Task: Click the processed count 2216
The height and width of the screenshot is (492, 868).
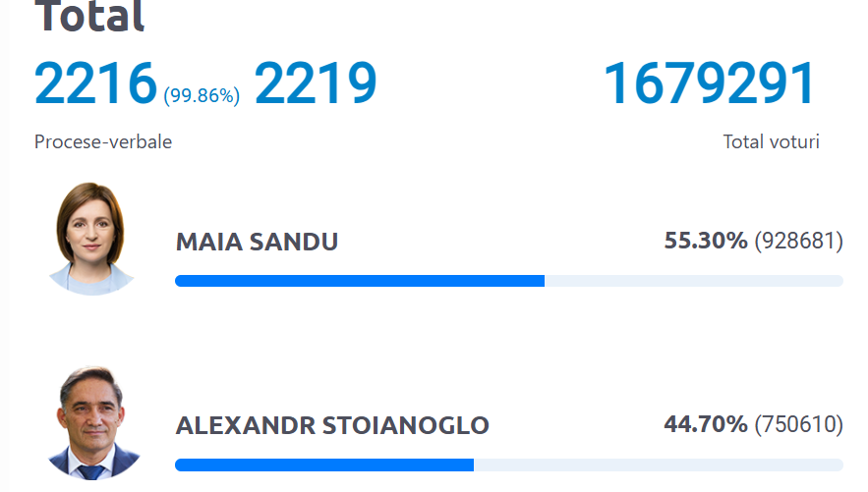Action: click(95, 84)
